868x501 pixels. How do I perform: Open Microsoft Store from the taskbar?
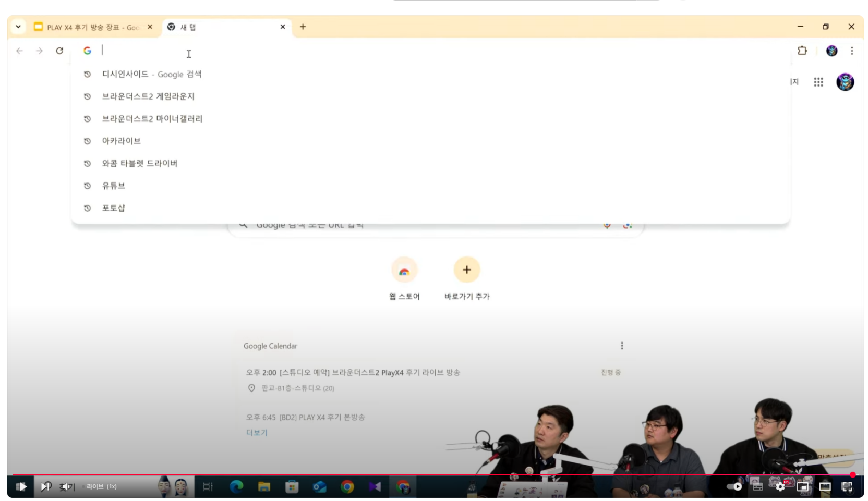292,486
